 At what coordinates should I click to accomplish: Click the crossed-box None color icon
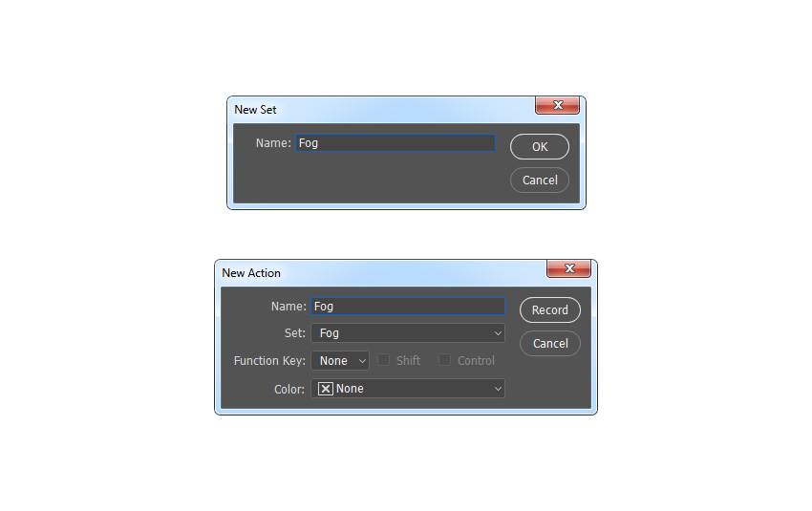pos(325,389)
